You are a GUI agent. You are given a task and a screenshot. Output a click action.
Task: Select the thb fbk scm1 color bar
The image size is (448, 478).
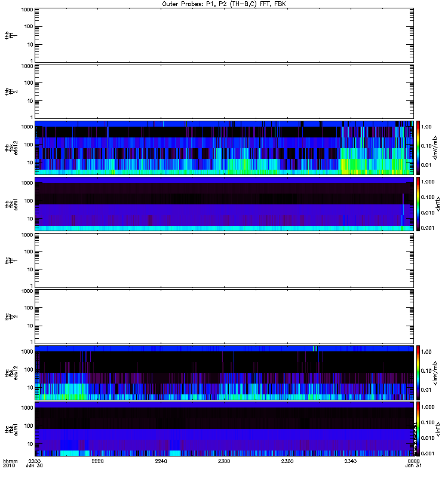pyautogui.click(x=418, y=204)
